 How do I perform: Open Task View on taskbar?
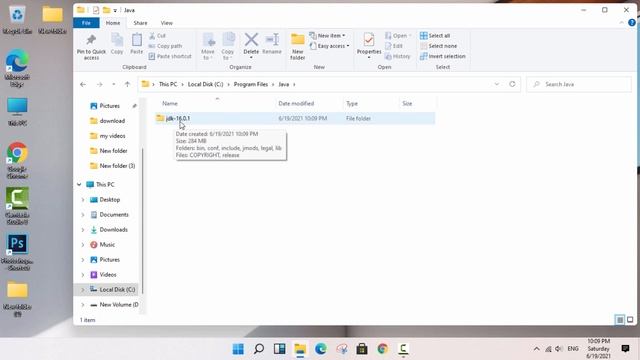[x=280, y=349]
